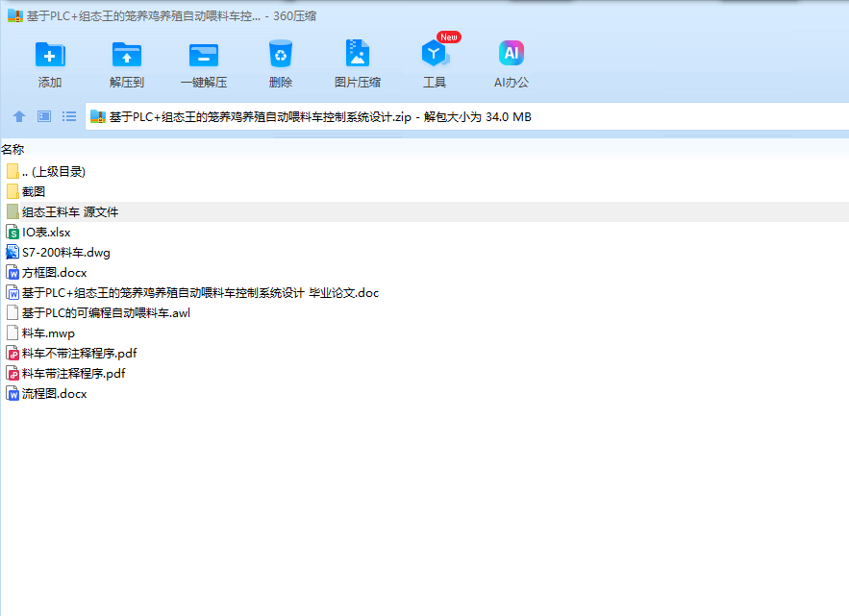Select the 料车不带注释程序.pdf file
Viewport: 849px width, 616px height.
point(425,354)
